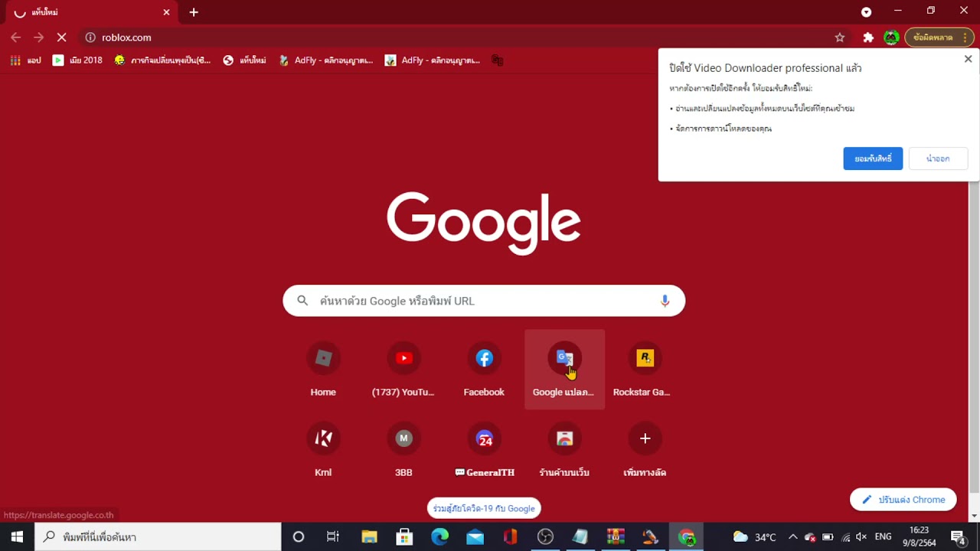Open the YouTube shortcut tile
This screenshot has height=551, width=980.
(403, 370)
